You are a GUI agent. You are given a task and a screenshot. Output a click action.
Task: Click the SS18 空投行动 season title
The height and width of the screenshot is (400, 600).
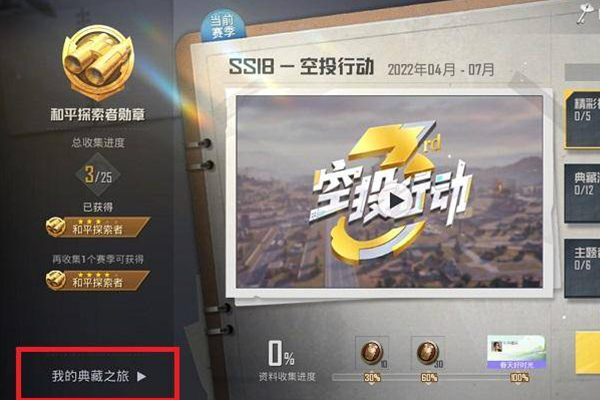coord(301,67)
